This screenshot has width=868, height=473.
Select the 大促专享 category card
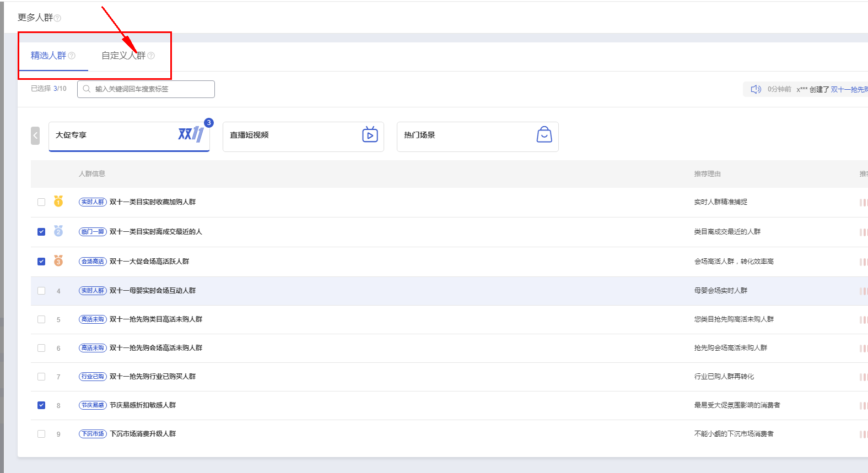click(129, 137)
